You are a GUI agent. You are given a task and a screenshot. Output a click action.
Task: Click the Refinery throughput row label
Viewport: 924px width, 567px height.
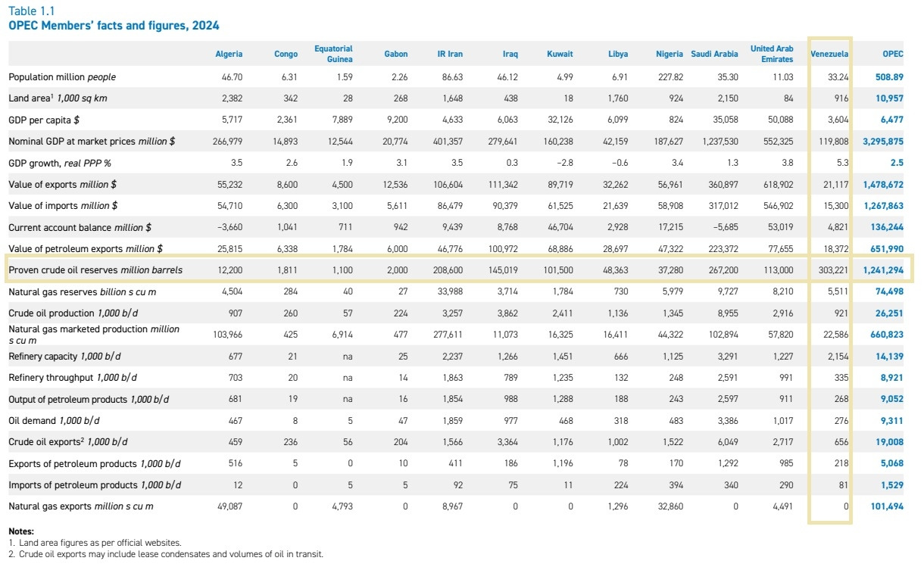coord(73,377)
